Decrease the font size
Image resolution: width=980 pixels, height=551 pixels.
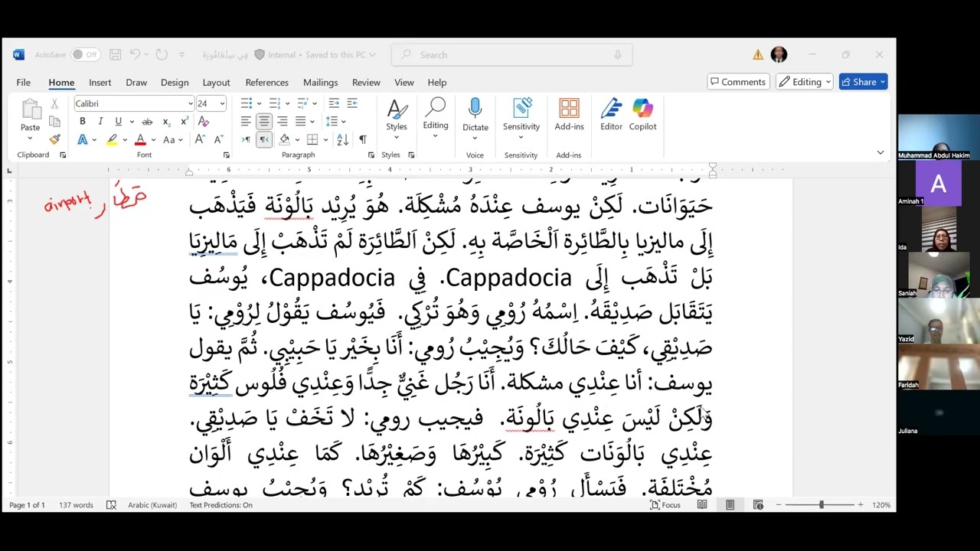pos(218,139)
